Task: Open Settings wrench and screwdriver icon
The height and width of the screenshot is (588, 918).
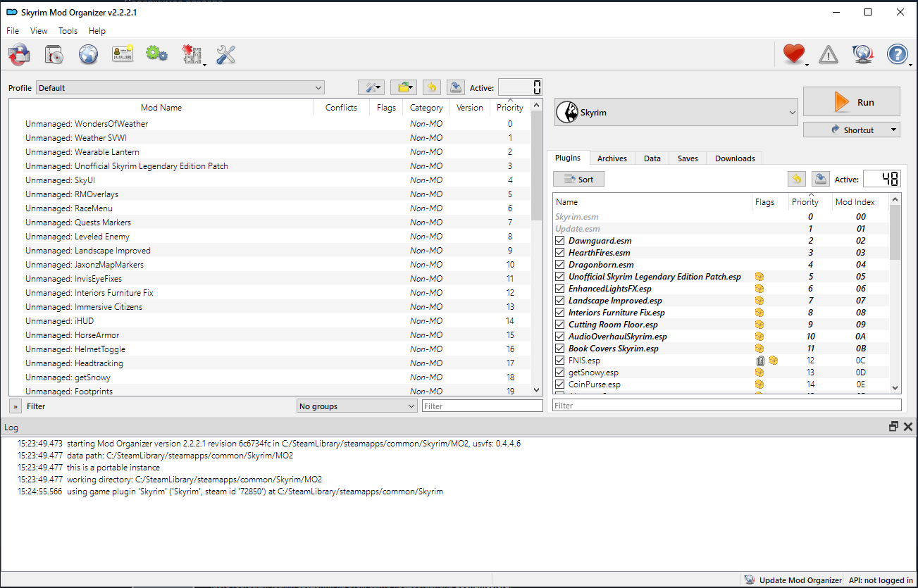Action: click(225, 54)
